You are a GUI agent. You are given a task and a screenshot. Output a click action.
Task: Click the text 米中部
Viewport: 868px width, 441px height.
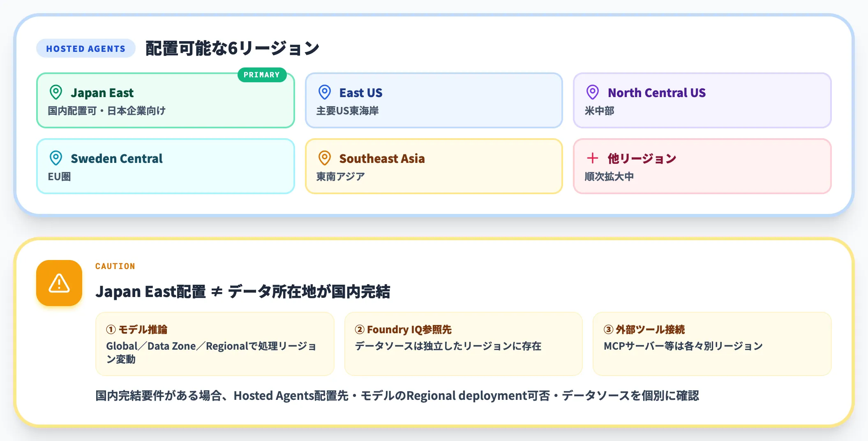coord(600,111)
